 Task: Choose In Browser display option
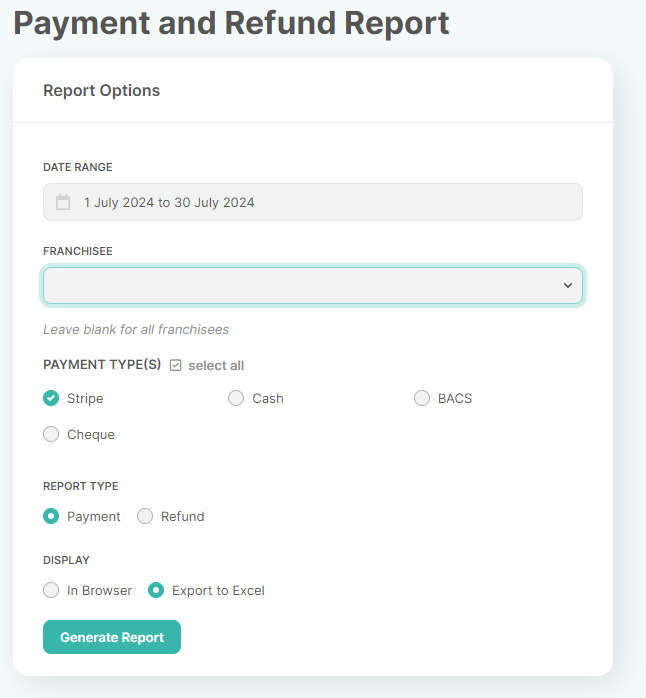[x=51, y=590]
